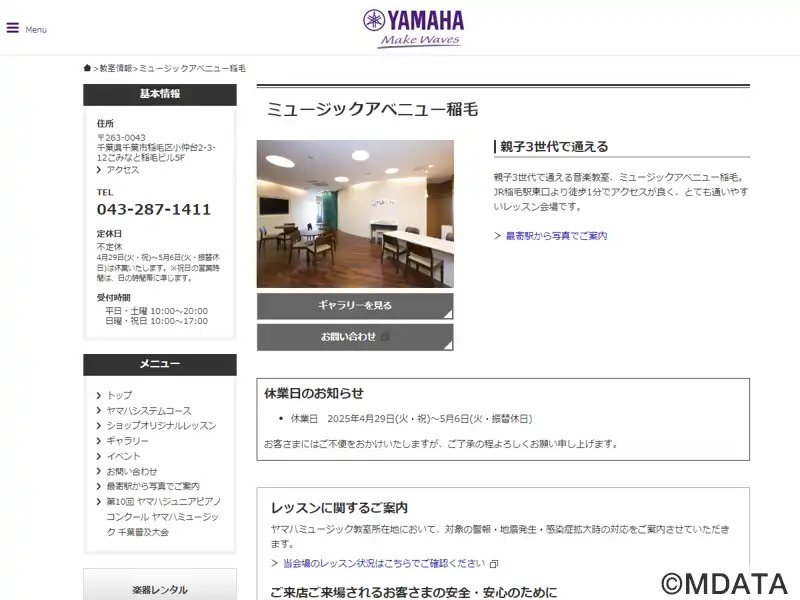Screen dimensions: 800x600
Task: Open 第10回 ヤマハジュニアピアノコンクール menu item
Action: click(x=163, y=517)
